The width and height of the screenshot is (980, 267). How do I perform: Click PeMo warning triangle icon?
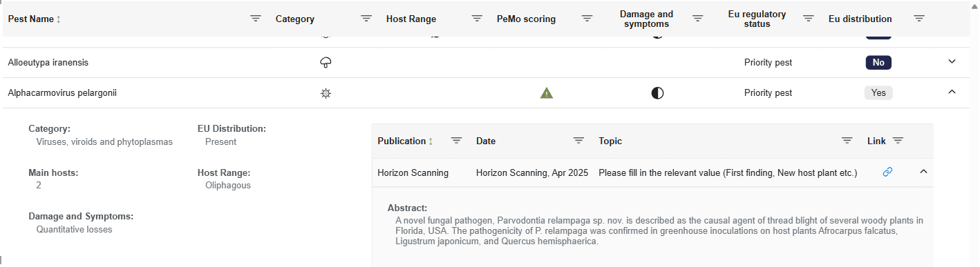pyautogui.click(x=547, y=93)
